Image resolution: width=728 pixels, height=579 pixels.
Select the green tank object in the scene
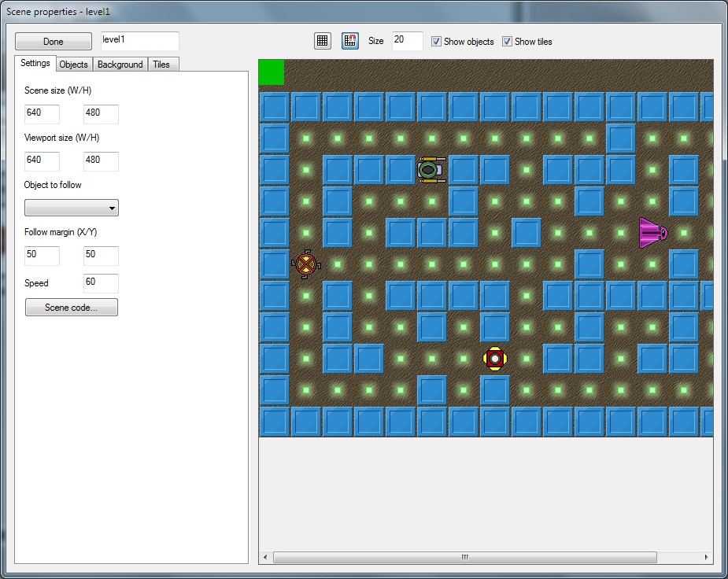[430, 169]
